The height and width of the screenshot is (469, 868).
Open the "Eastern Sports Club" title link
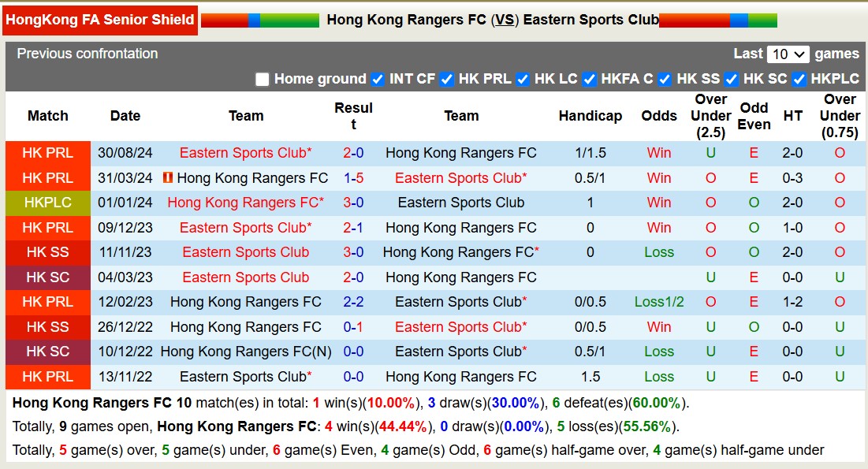593,19
